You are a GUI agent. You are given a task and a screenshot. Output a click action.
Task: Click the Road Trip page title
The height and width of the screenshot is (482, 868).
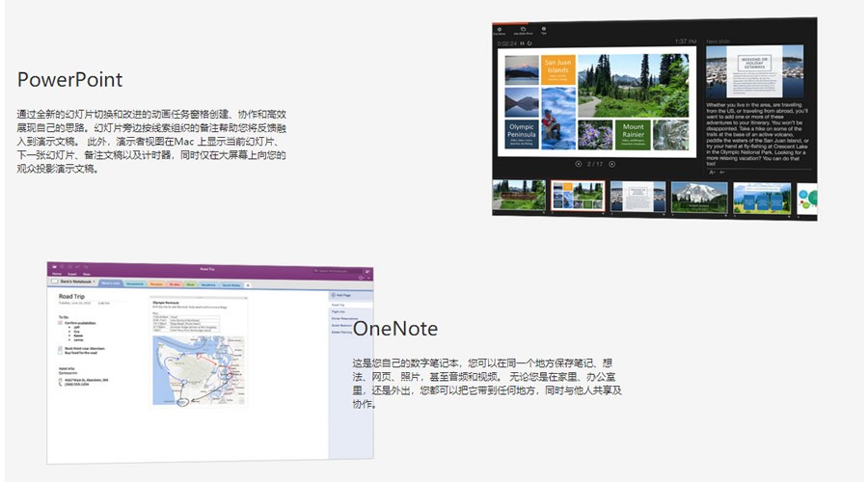click(71, 297)
